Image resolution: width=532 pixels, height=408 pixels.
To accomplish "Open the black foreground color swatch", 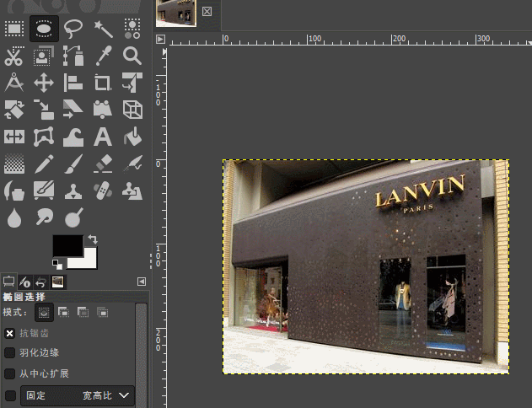I will click(x=67, y=245).
